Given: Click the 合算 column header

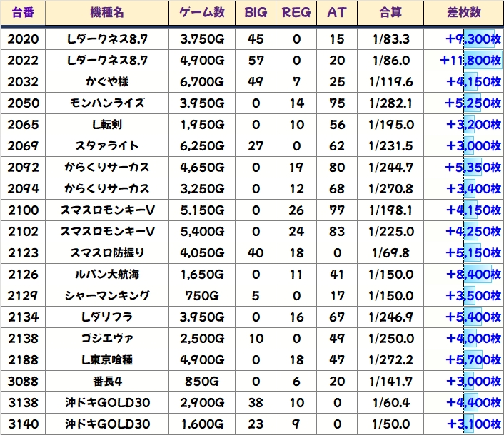Looking at the screenshot, I should tap(390, 13).
